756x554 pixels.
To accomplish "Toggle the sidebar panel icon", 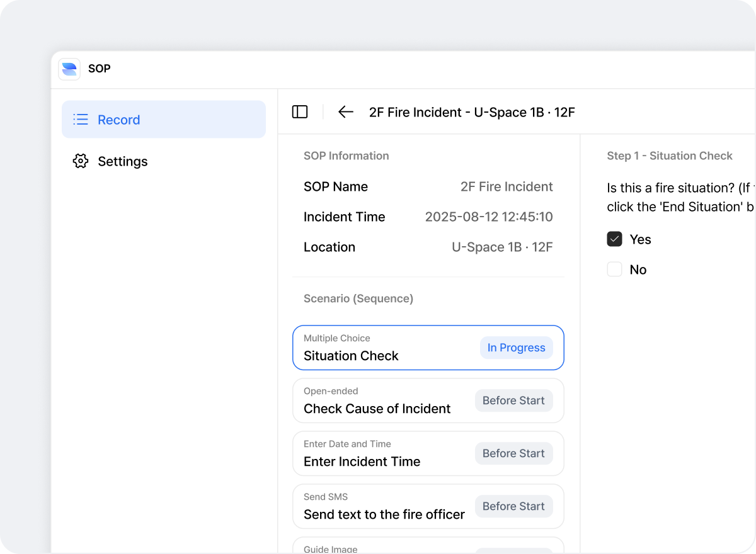I will [300, 112].
